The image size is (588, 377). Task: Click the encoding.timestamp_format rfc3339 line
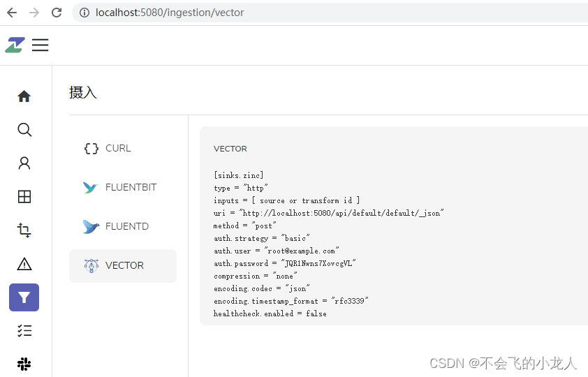291,301
